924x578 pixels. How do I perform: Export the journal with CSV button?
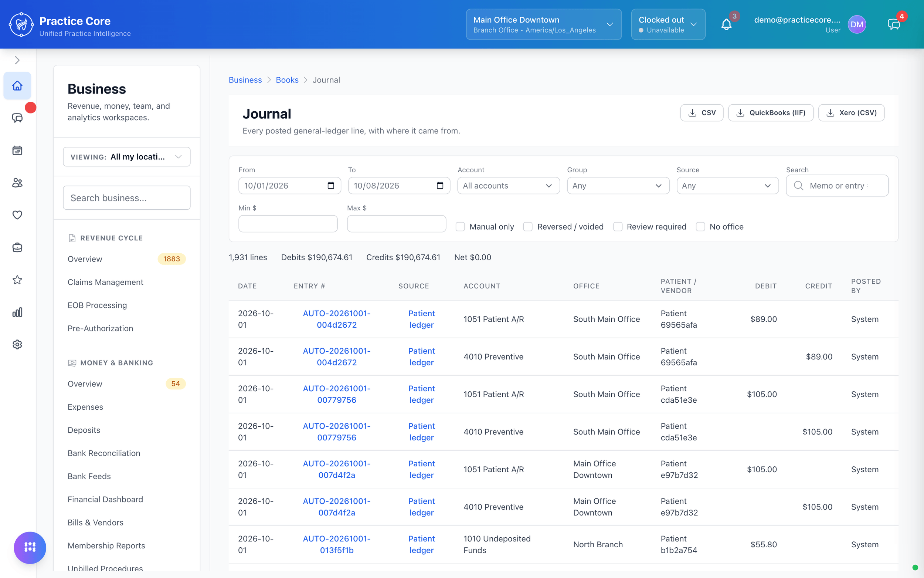click(x=702, y=113)
